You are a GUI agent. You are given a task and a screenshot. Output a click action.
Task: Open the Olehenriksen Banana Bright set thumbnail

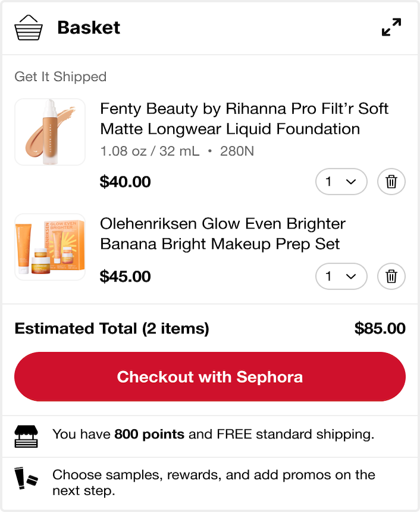tap(50, 247)
